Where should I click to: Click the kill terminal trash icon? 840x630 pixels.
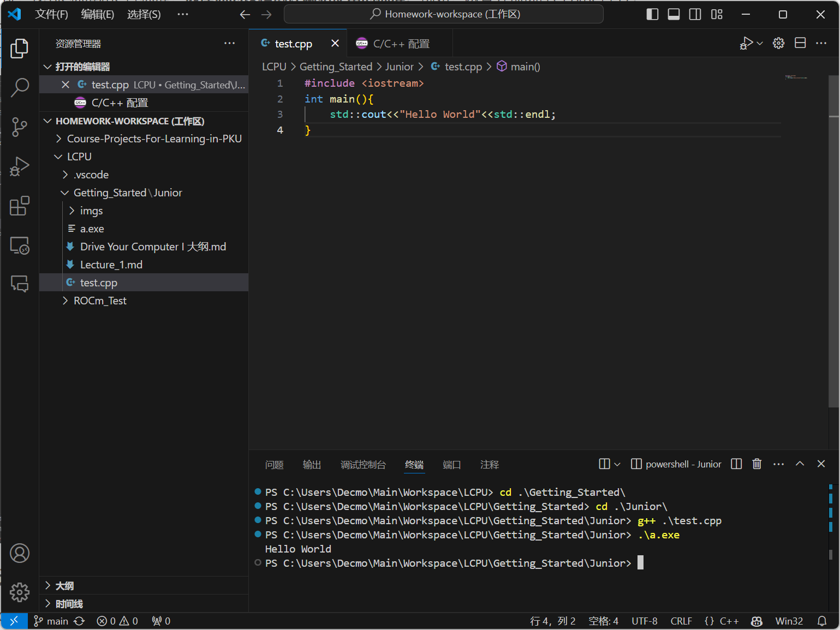[756, 464]
